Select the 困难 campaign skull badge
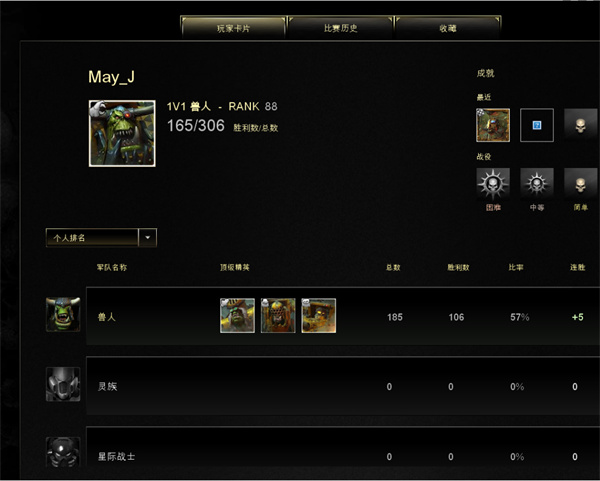Viewport: 600px width, 481px height. (x=493, y=184)
